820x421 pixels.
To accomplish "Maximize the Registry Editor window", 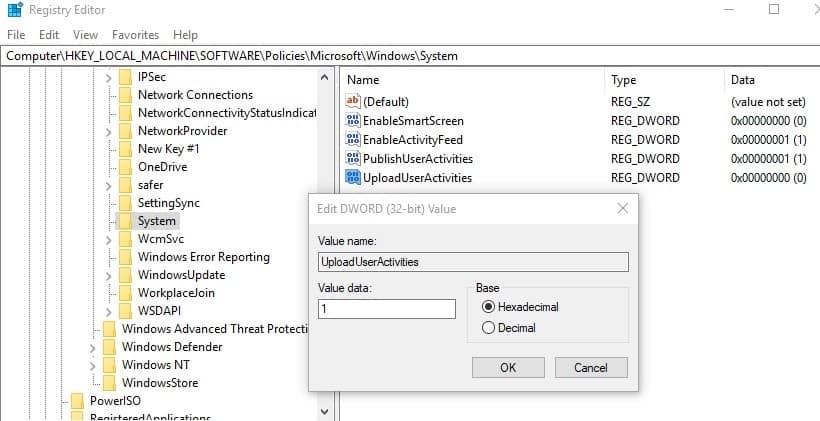I will click(774, 9).
